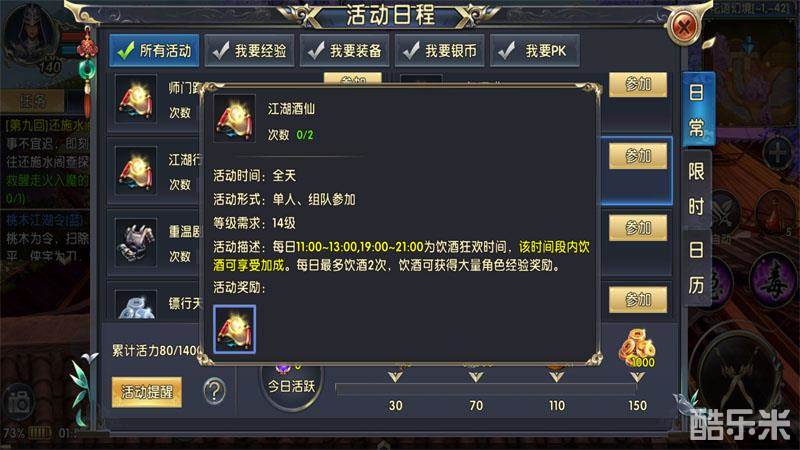Click the activity progress bar
This screenshot has height=450, width=800.
click(486, 389)
